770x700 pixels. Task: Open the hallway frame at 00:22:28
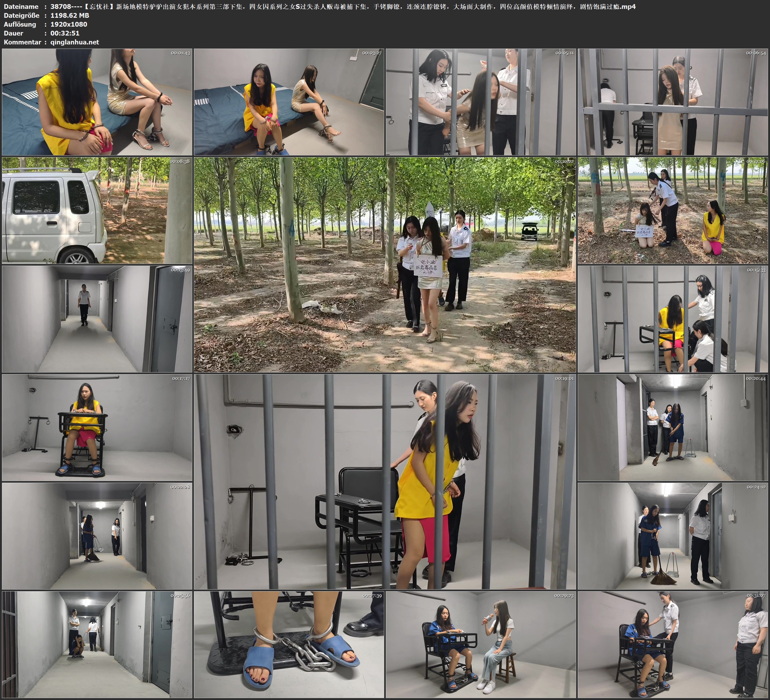pos(97,536)
